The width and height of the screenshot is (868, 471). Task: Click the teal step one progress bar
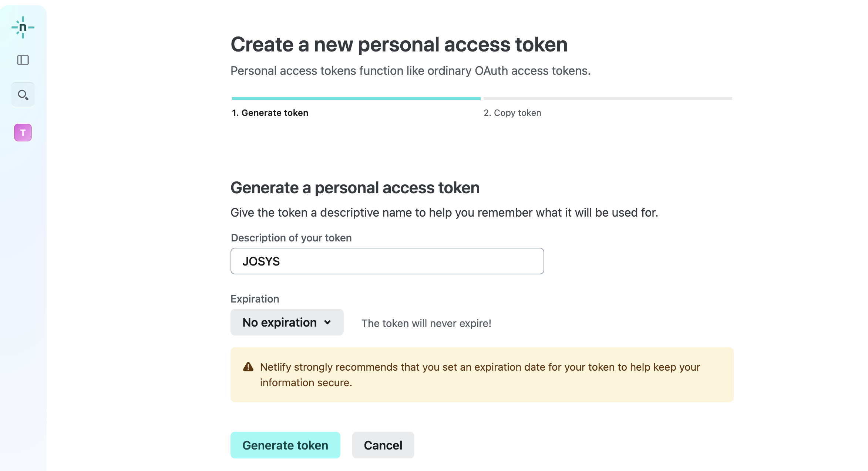(x=356, y=98)
